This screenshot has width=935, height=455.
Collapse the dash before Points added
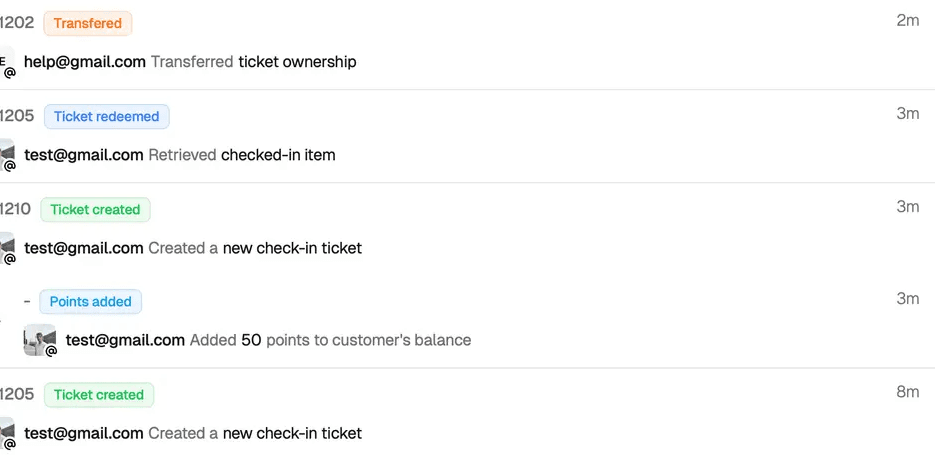pos(27,302)
